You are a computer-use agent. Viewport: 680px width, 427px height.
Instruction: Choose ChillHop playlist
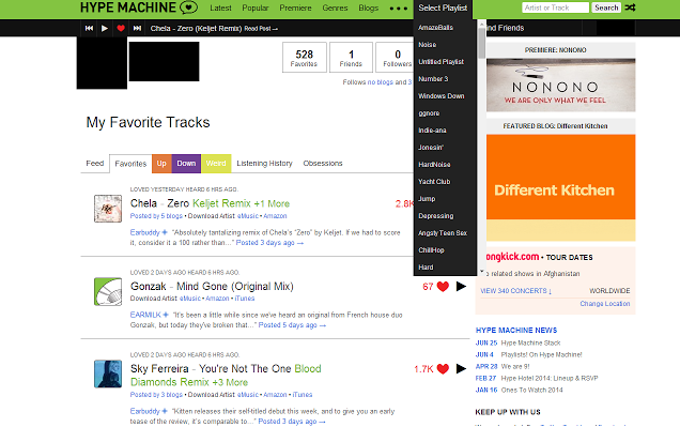(431, 250)
